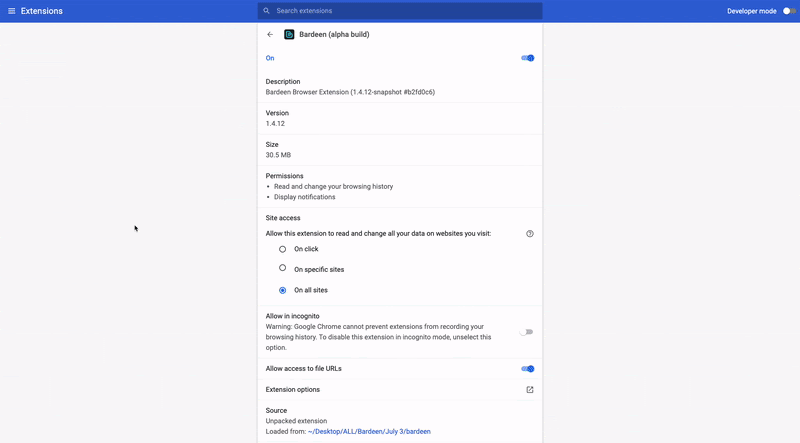Go back using the arrow icon
The height and width of the screenshot is (443, 800).
270,34
